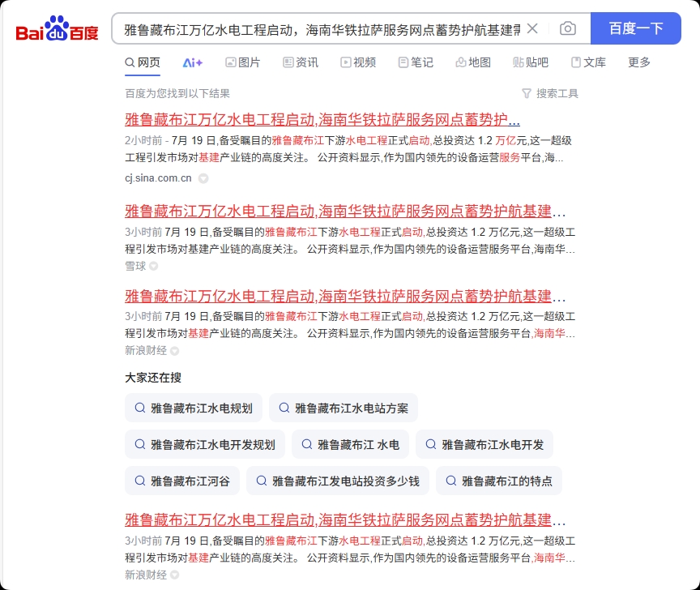Open the result title from 雪球
Screen dimensions: 700x590
tap(345, 212)
